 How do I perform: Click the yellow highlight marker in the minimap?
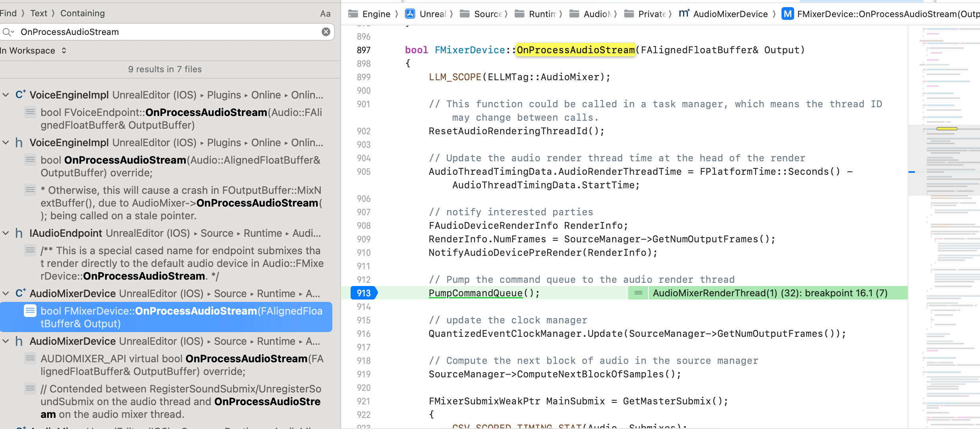pos(947,129)
